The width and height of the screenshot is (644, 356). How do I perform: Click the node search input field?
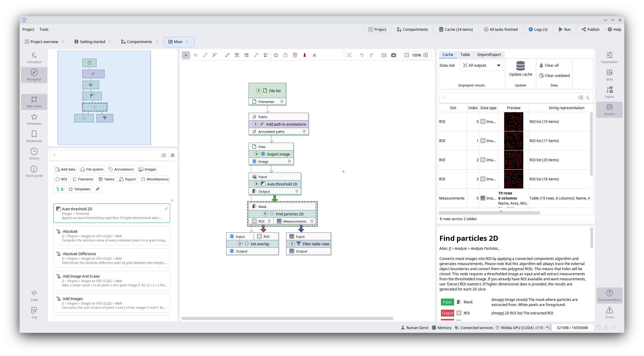point(108,155)
